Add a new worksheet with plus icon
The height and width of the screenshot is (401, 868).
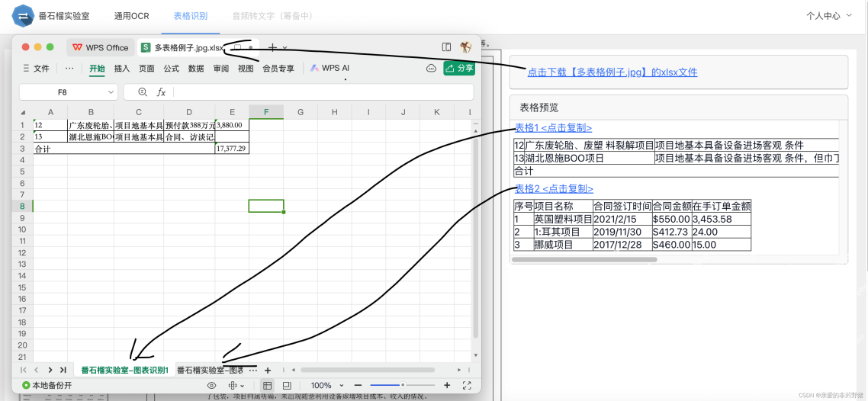click(x=268, y=370)
